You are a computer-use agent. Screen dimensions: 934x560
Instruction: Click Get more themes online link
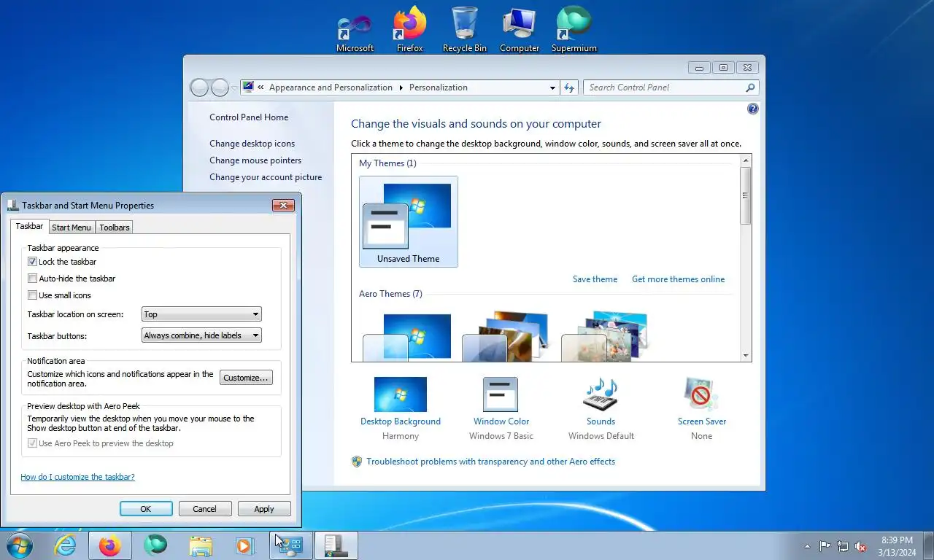coord(679,279)
